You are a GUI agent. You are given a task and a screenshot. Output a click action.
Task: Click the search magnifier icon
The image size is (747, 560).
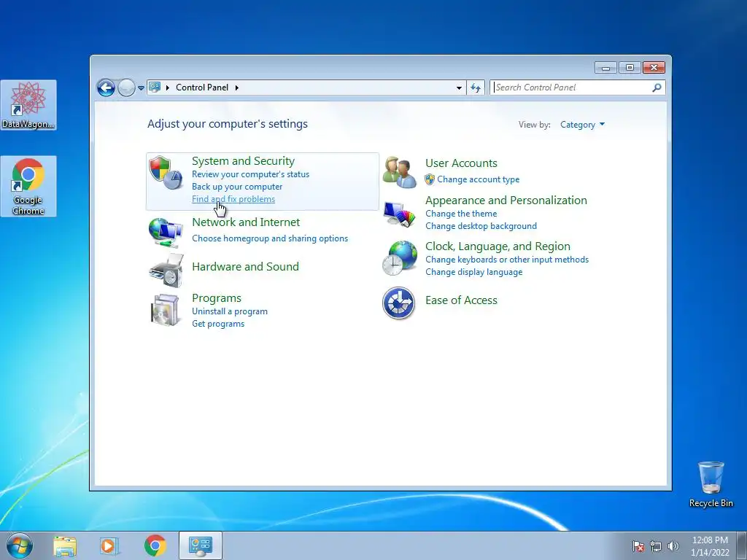coord(657,87)
